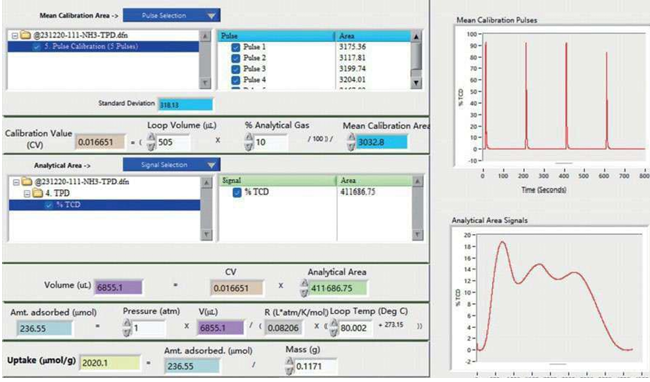Click the Area column header of Signal list

pyautogui.click(x=374, y=181)
